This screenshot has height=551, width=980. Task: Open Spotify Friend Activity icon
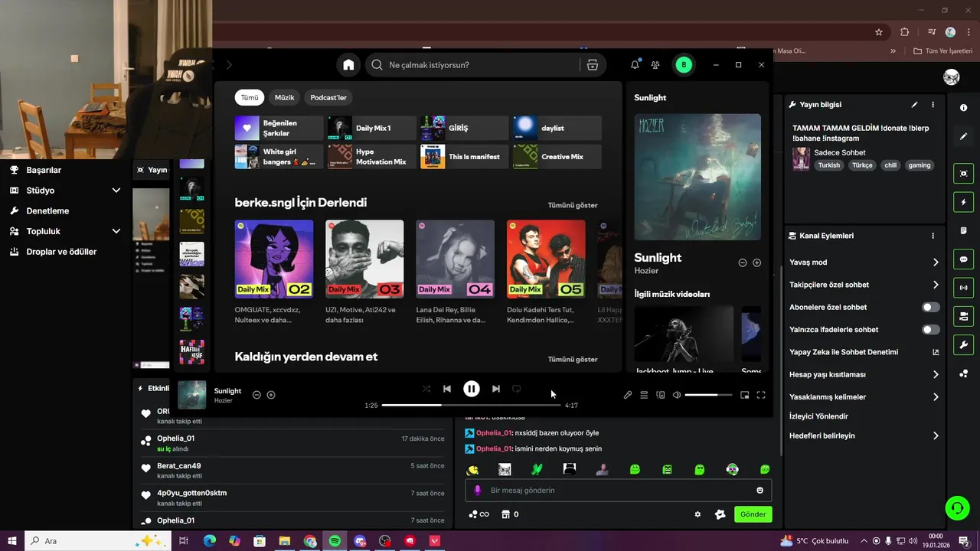click(x=655, y=65)
